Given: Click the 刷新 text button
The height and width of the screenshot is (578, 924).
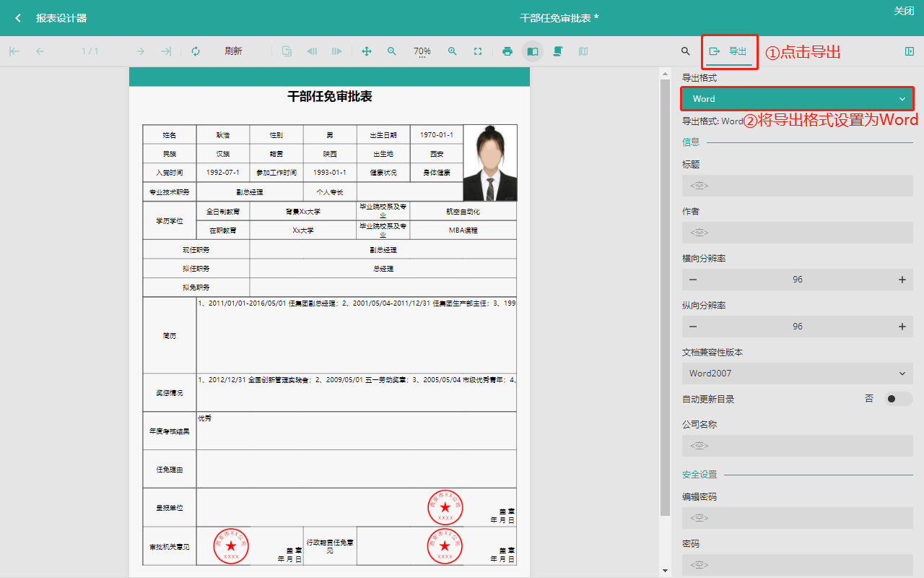Looking at the screenshot, I should point(233,51).
